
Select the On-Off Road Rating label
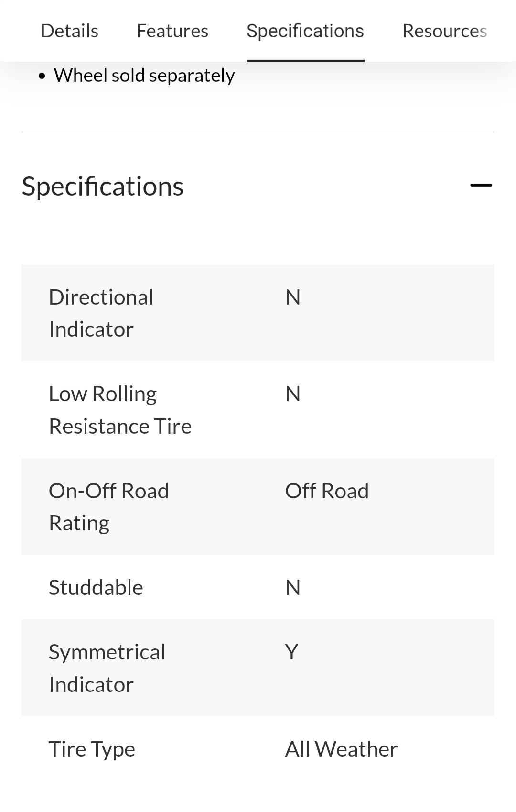[108, 507]
